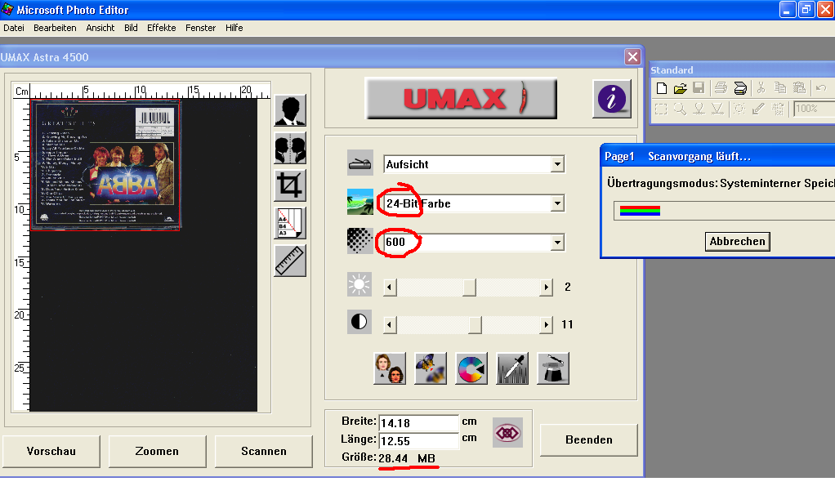
Task: Open the Bild menu
Action: (131, 28)
